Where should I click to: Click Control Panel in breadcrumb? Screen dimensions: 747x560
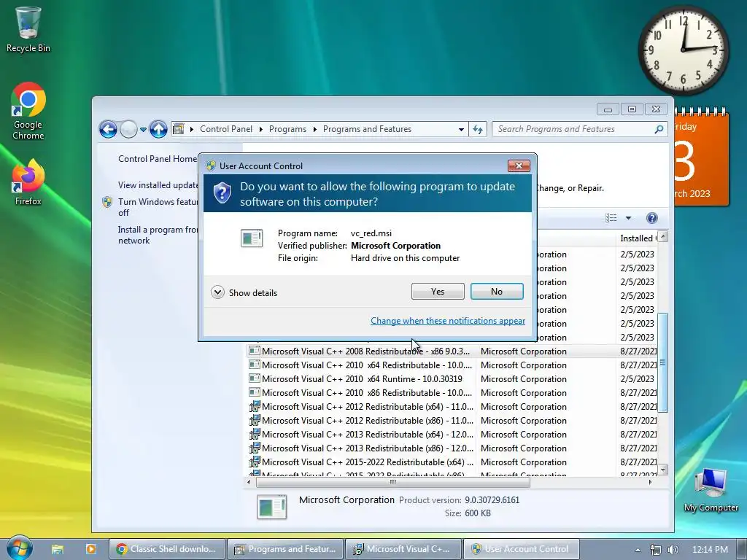(x=226, y=129)
